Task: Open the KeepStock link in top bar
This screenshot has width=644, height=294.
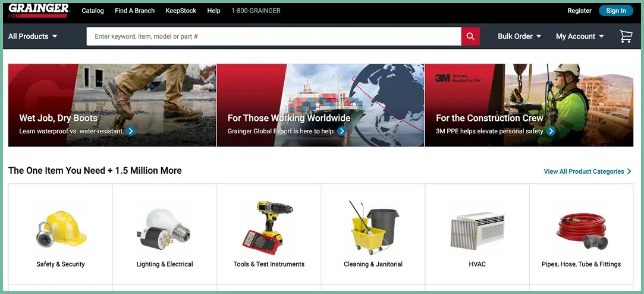Action: coord(181,11)
